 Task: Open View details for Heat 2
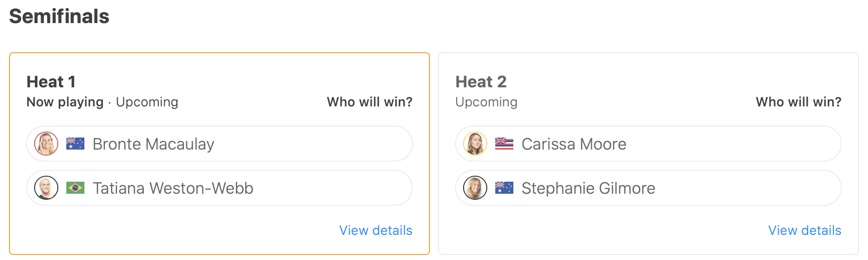click(805, 230)
